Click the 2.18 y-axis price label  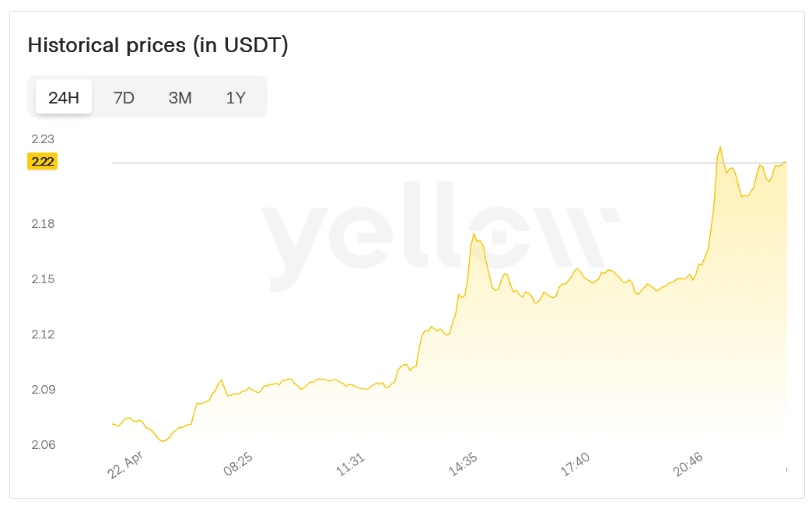[43, 224]
